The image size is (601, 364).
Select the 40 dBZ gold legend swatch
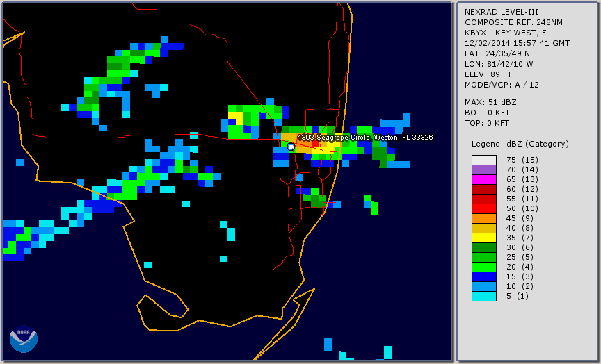[x=483, y=228]
